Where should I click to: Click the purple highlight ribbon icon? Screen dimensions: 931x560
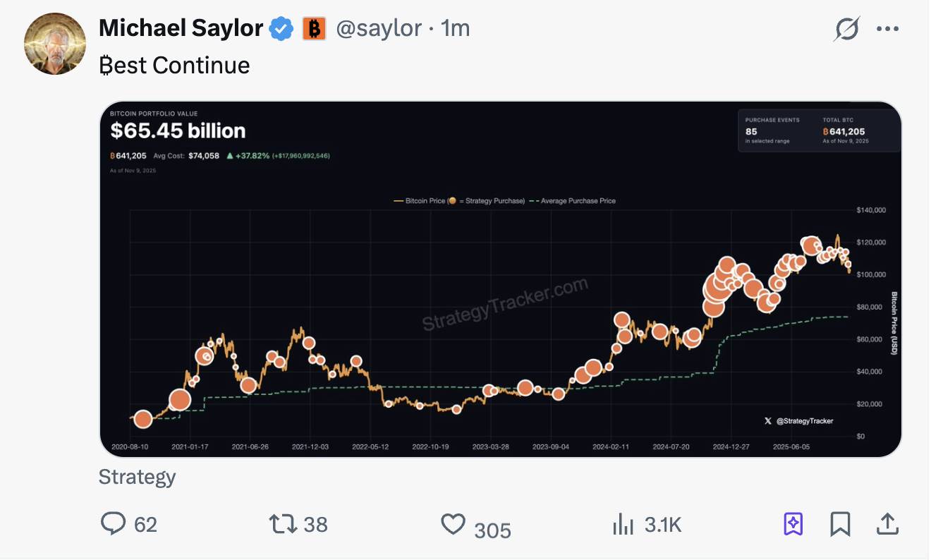[x=793, y=524]
